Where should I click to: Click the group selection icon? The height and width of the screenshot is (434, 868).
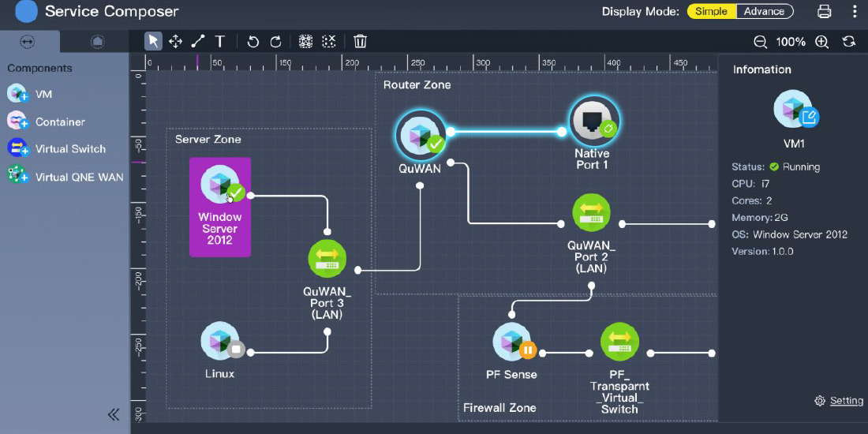[x=306, y=41]
